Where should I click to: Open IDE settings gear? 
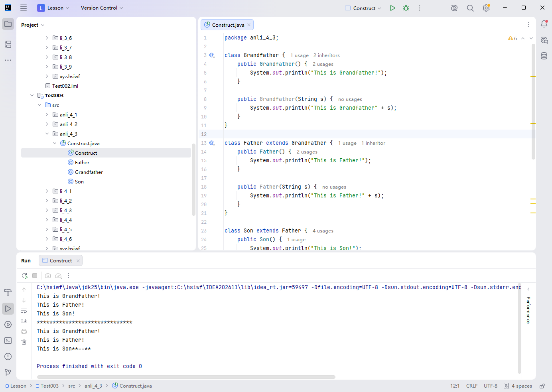click(486, 8)
